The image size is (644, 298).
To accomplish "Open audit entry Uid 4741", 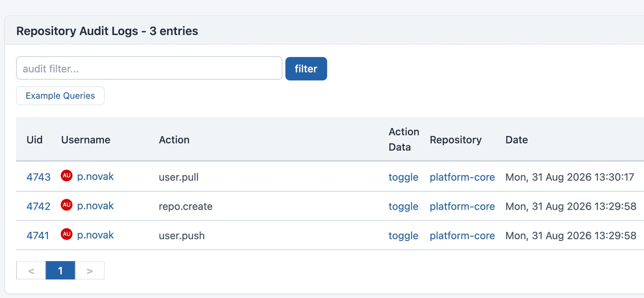I will coord(38,235).
